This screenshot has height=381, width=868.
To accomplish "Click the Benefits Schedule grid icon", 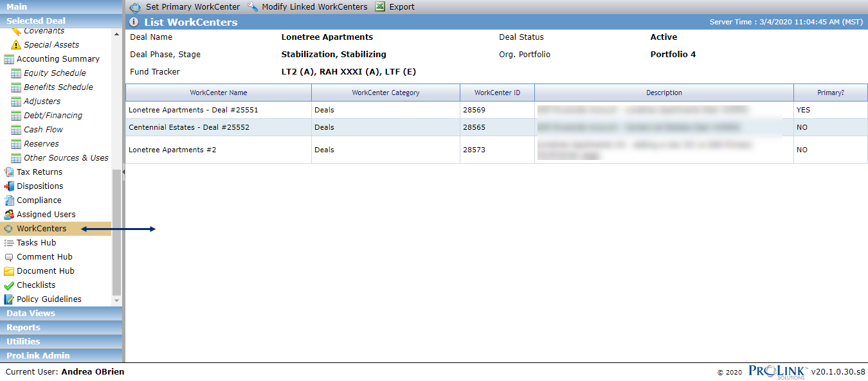I will [x=16, y=87].
